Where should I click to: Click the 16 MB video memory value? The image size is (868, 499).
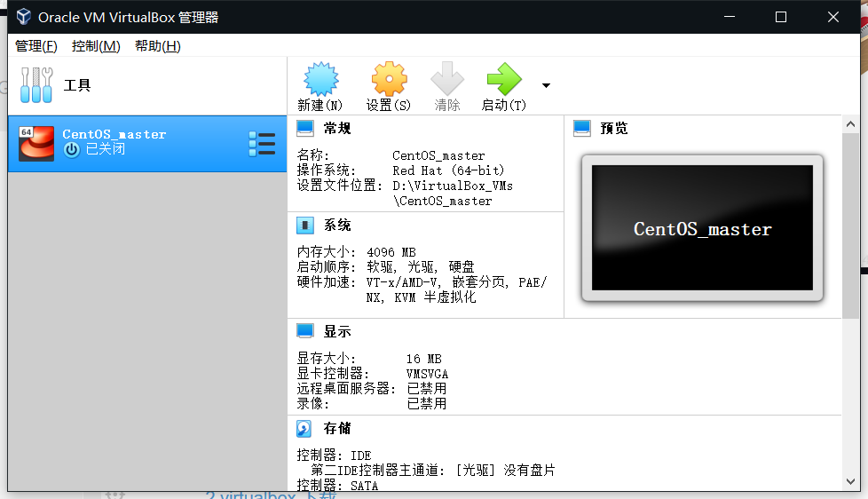pyautogui.click(x=424, y=359)
